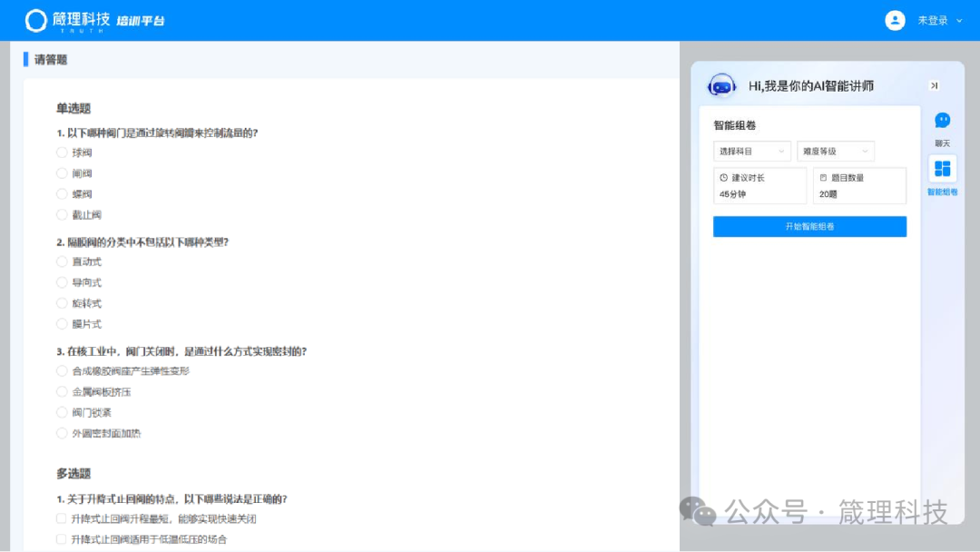Expand the 难度等级 dropdown
The height and width of the screenshot is (552, 980).
click(835, 151)
